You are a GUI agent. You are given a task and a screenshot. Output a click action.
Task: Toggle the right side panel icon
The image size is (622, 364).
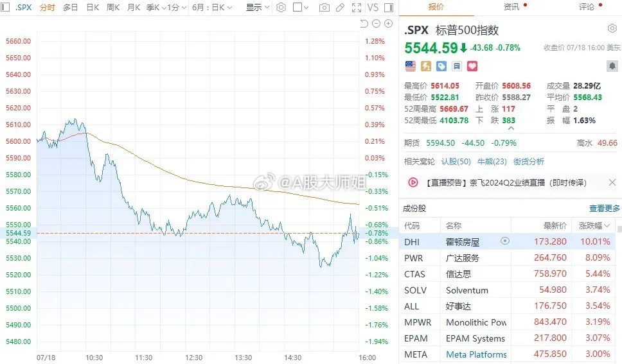(389, 8)
